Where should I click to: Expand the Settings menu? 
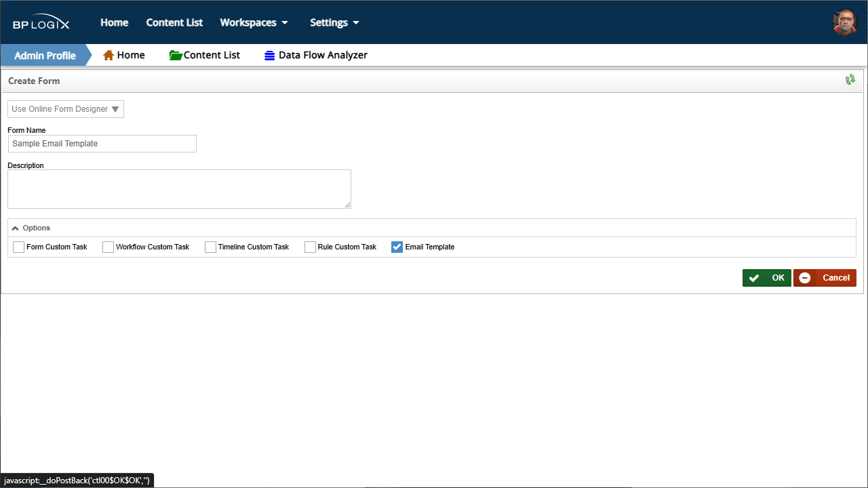[334, 22]
